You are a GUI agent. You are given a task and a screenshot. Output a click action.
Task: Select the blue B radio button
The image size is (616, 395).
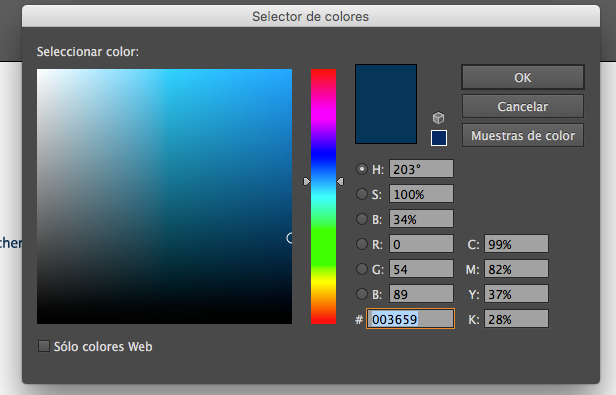click(x=361, y=294)
